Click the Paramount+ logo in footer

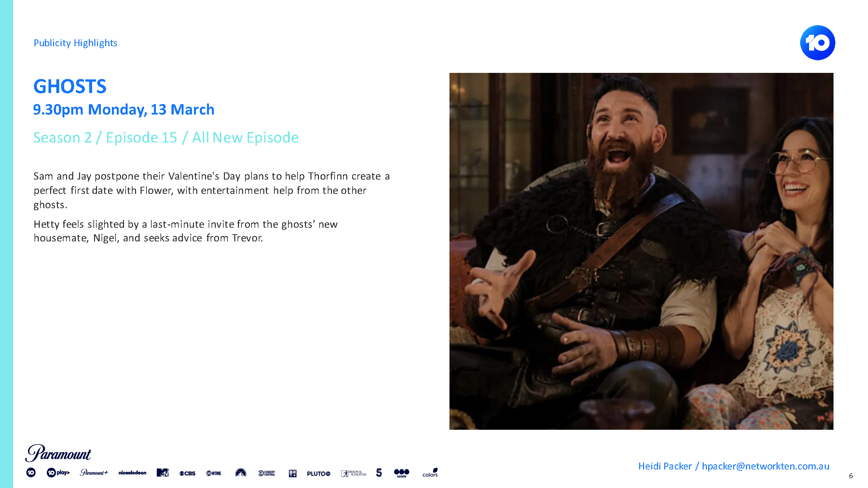point(94,472)
